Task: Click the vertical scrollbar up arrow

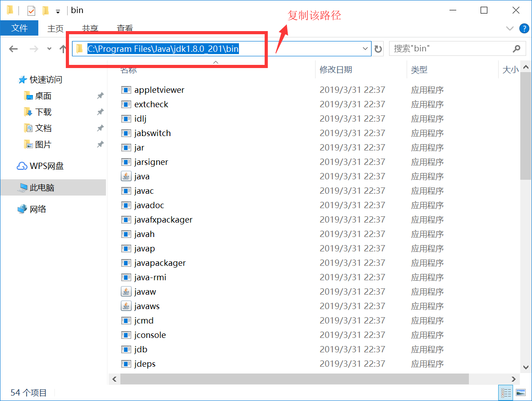Action: coord(526,67)
